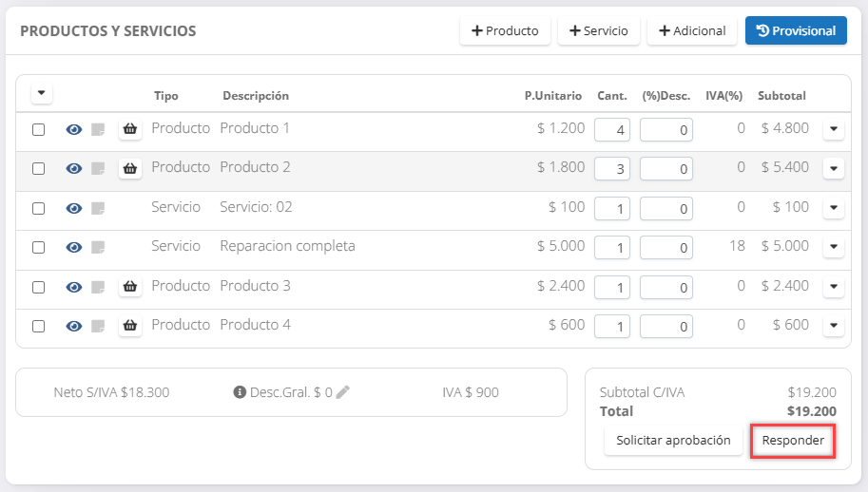Image resolution: width=868 pixels, height=492 pixels.
Task: Open the row actions dropdown for Servicio: 02
Action: click(x=833, y=208)
